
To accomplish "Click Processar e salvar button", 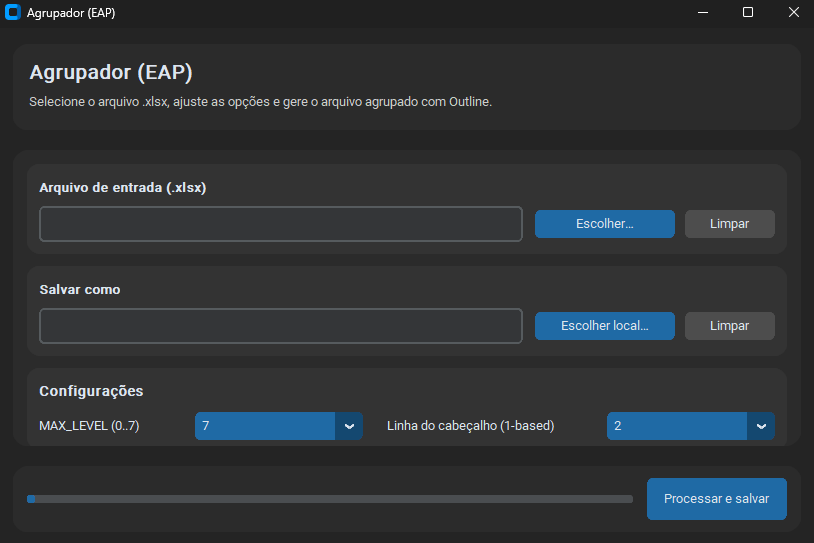I will click(716, 499).
